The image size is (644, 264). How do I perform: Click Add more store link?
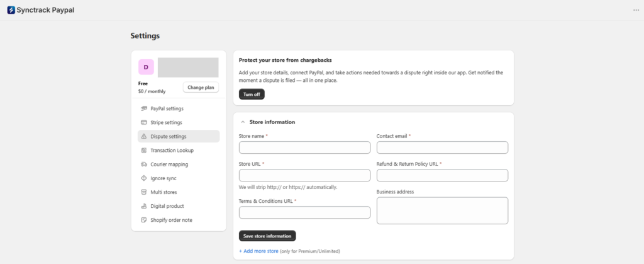pos(258,251)
